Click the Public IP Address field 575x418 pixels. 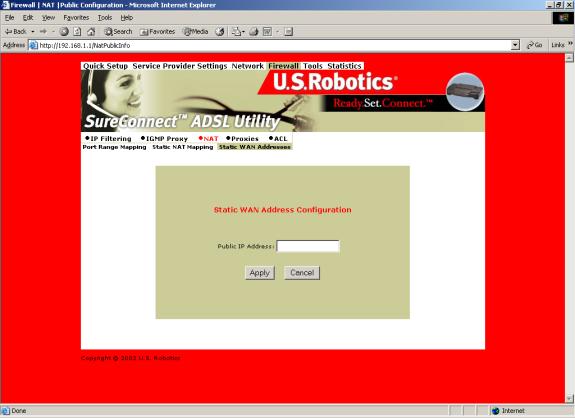[308, 246]
